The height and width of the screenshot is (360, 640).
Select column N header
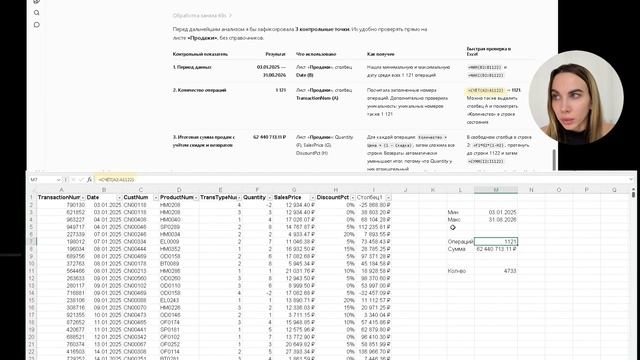click(x=531, y=190)
